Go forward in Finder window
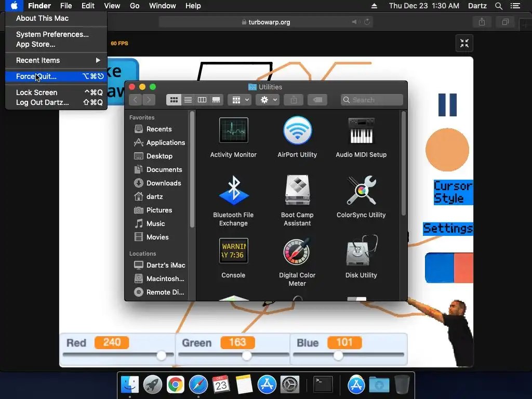 (x=149, y=100)
